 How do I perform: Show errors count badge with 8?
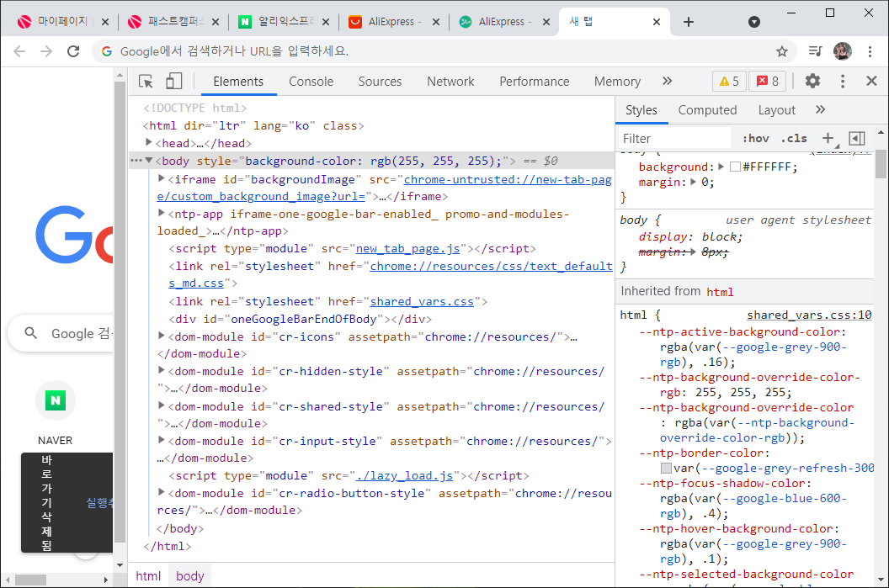point(767,82)
